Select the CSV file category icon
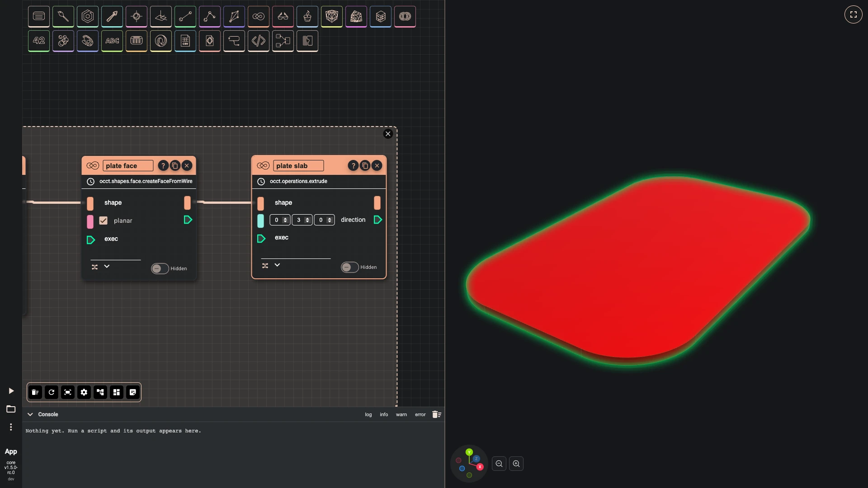This screenshot has height=488, width=868. click(x=185, y=41)
